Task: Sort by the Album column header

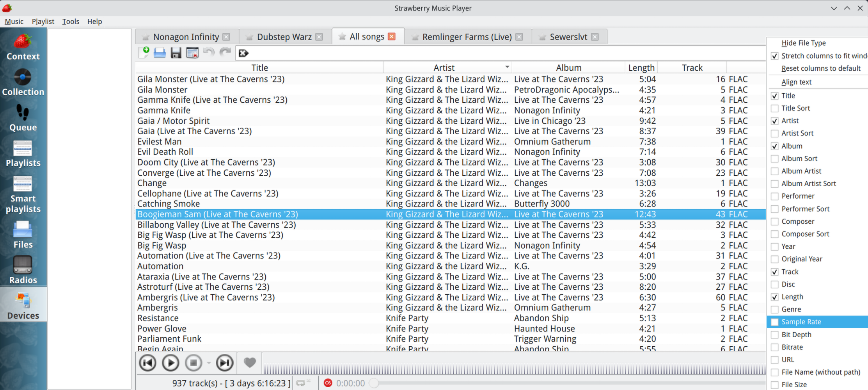Action: (x=568, y=68)
